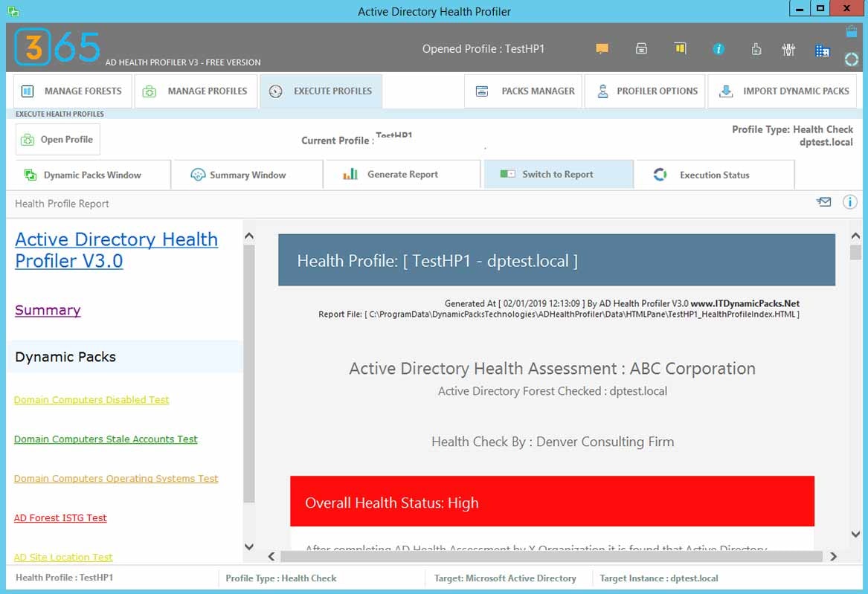Click status bar Health Profile : TestHP1
Screen dimensions: 868x594
coord(64,578)
